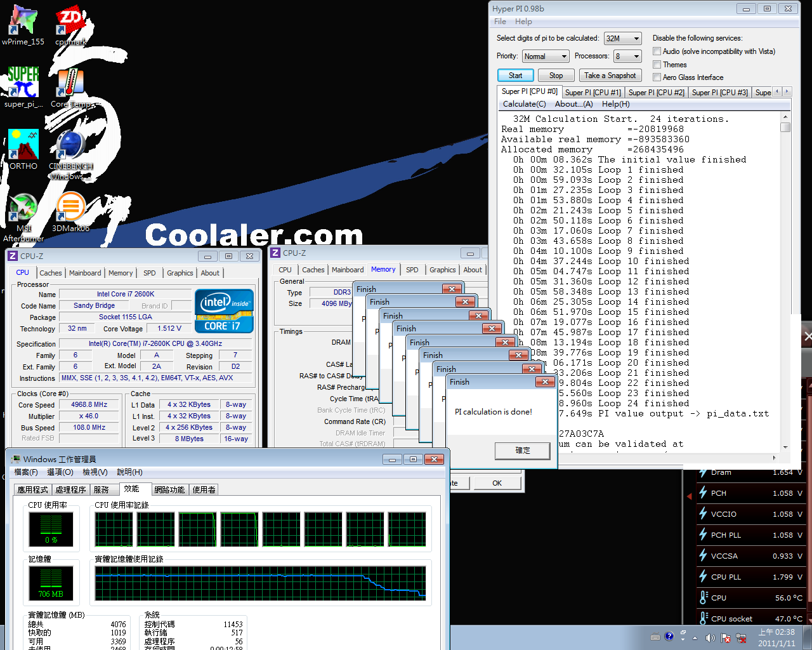Viewport: 812px width, 650px height.
Task: Click Hyper PI log scrollbar up arrow
Action: 785,117
